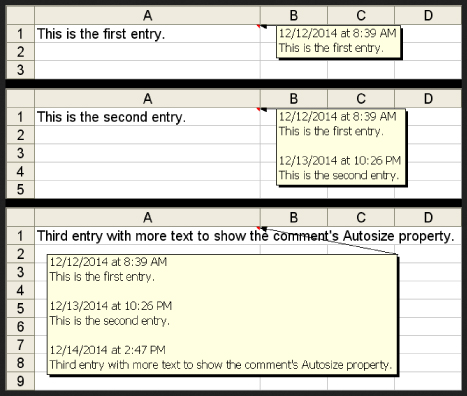Click the Select All corner in bottom sheet
Image resolution: width=467 pixels, height=396 pixels.
(20, 218)
